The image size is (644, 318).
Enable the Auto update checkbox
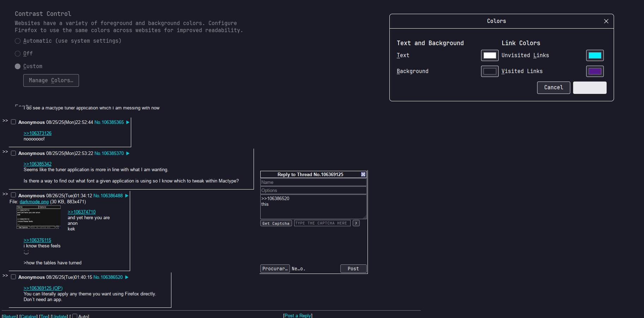[x=75, y=316]
